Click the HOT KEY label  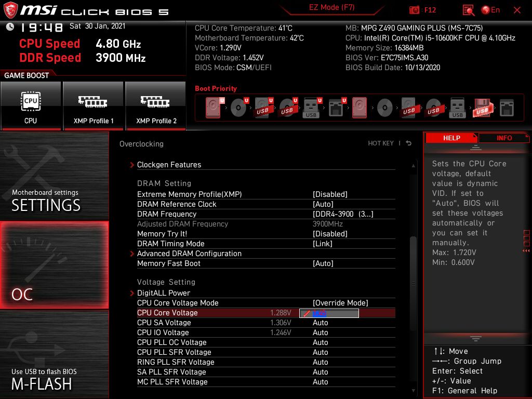click(x=381, y=143)
